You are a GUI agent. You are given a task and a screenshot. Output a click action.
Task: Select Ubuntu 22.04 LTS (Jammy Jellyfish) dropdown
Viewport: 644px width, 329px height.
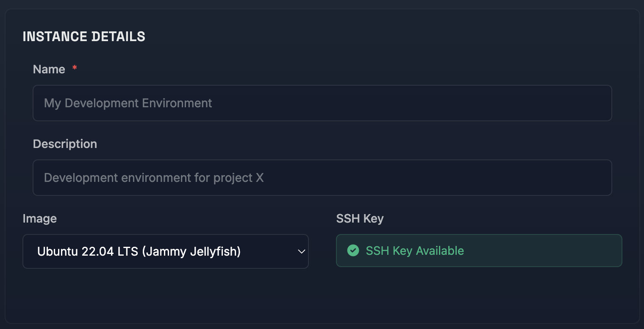point(165,251)
